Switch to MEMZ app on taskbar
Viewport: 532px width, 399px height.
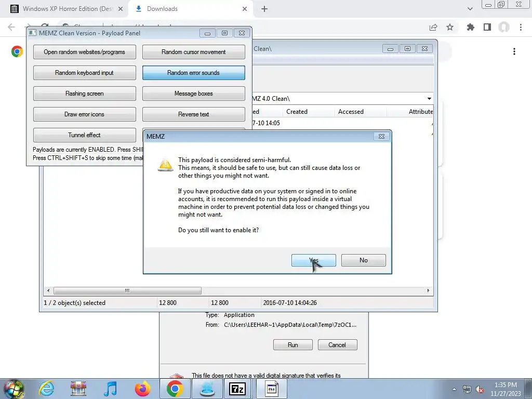[271, 389]
